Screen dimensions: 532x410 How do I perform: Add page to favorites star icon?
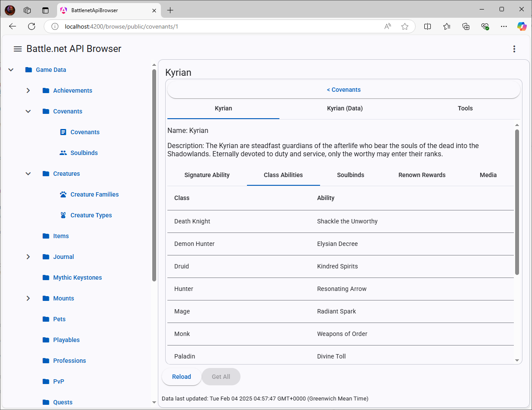coord(405,26)
